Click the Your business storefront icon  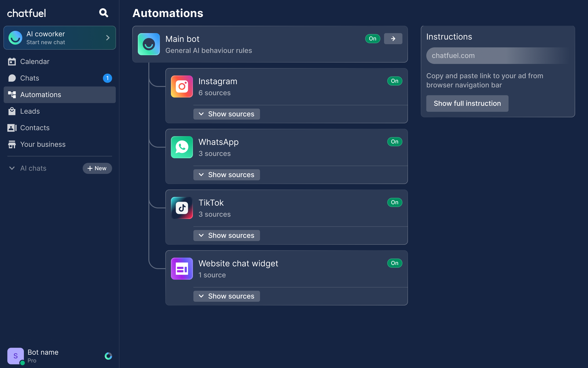click(x=12, y=144)
